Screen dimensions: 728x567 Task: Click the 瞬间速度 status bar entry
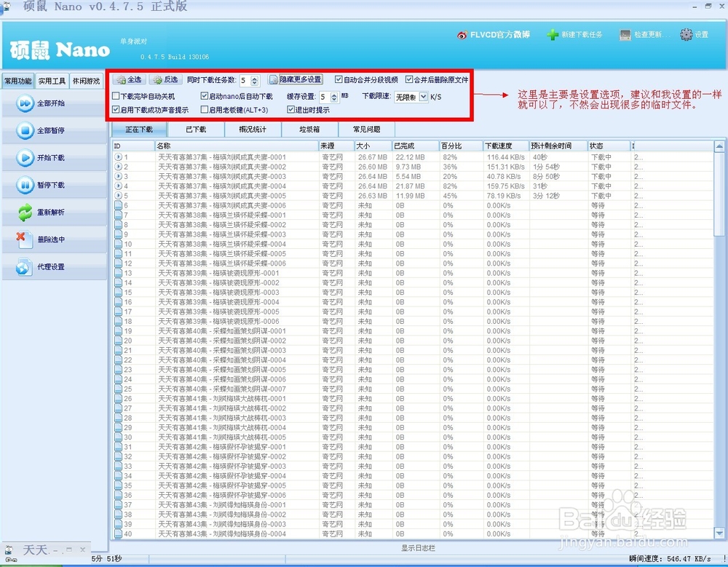pos(670,559)
